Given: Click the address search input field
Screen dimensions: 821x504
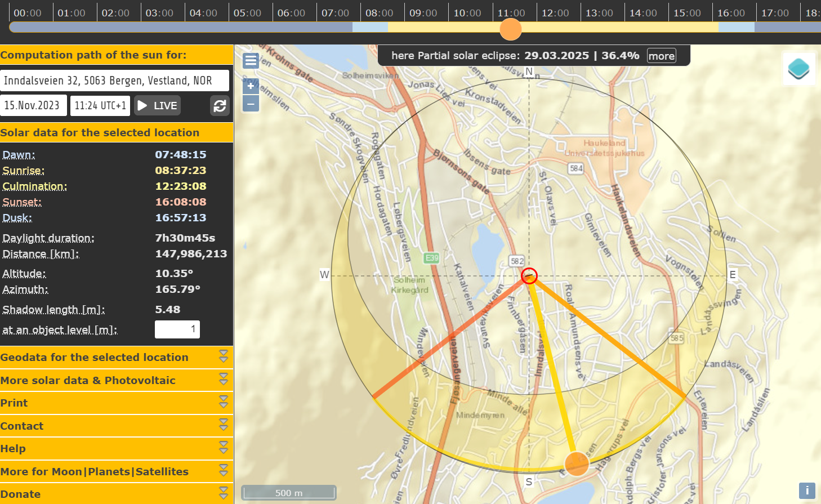Looking at the screenshot, I should pyautogui.click(x=115, y=81).
